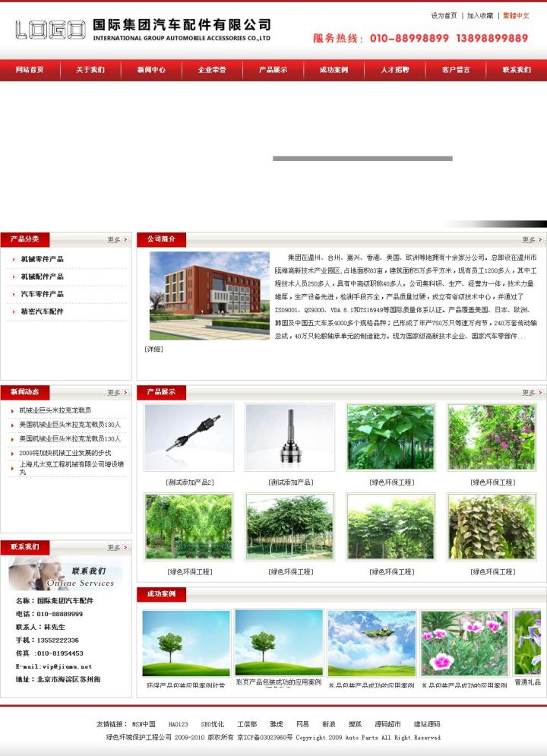547x756 pixels.
Task: Select 机械零件产品 category
Action: 43,260
